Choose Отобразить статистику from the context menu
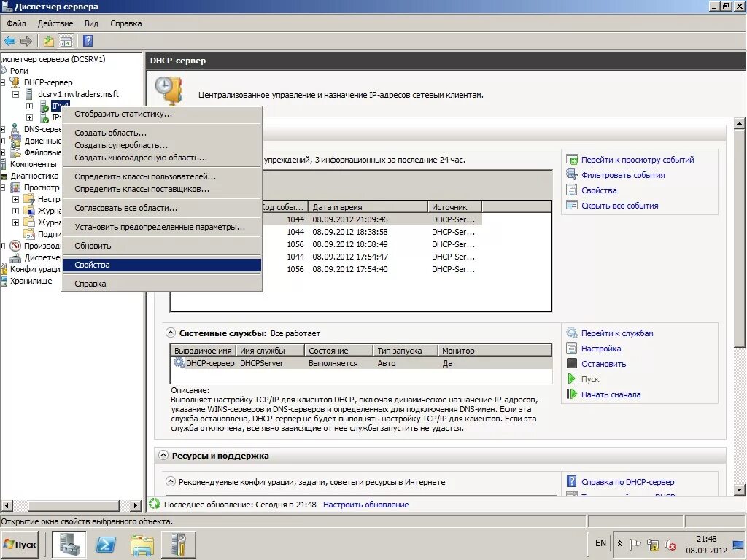The width and height of the screenshot is (747, 560). (x=161, y=114)
